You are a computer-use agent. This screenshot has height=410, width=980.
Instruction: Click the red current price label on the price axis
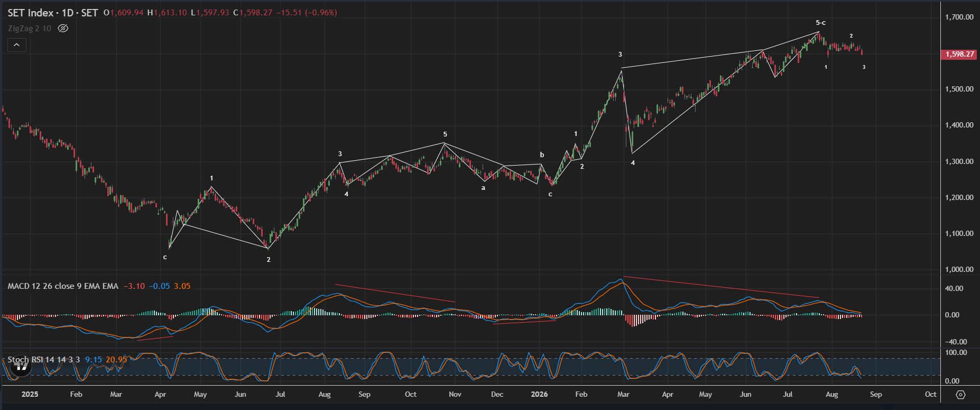(958, 54)
